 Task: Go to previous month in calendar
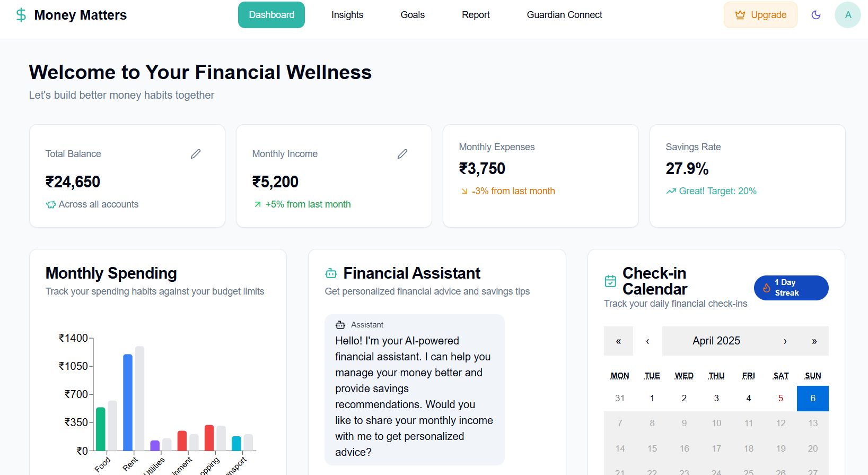pyautogui.click(x=647, y=341)
